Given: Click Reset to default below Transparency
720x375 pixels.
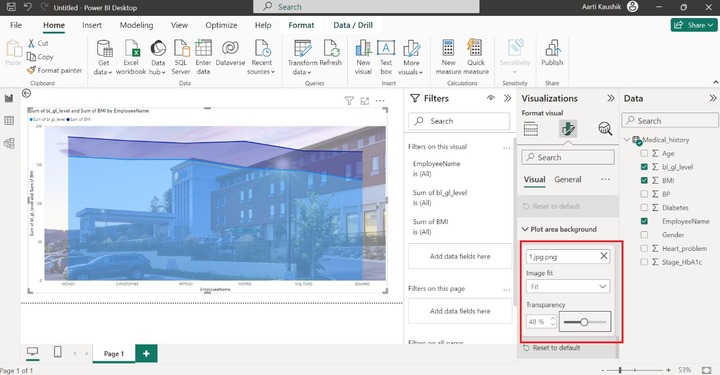Looking at the screenshot, I should 551,348.
